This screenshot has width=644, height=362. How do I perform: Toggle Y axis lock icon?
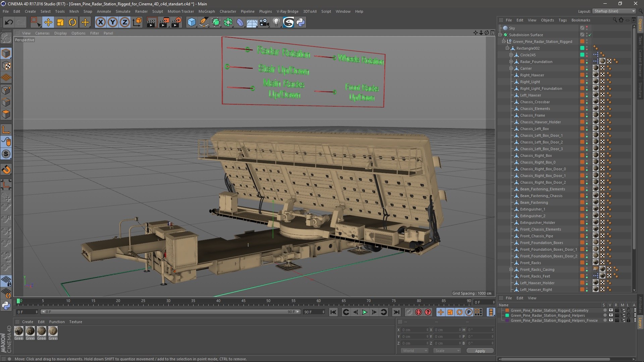[x=113, y=22]
